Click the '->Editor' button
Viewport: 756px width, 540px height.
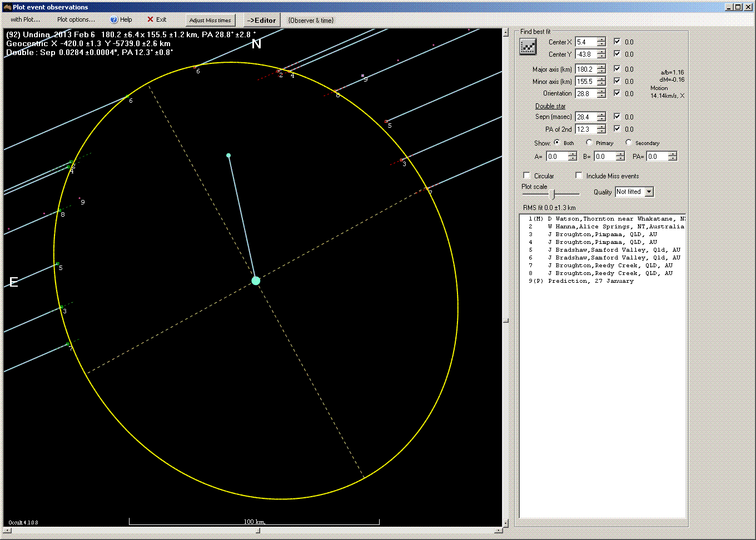261,21
